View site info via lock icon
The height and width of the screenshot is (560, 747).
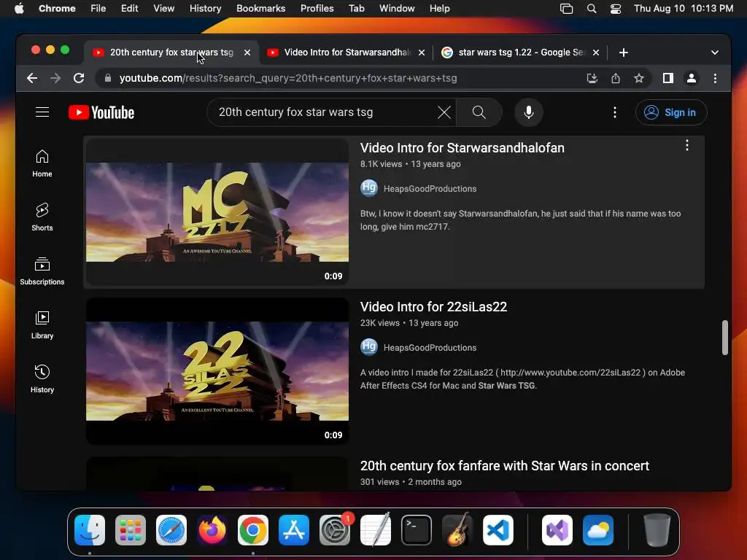click(108, 78)
